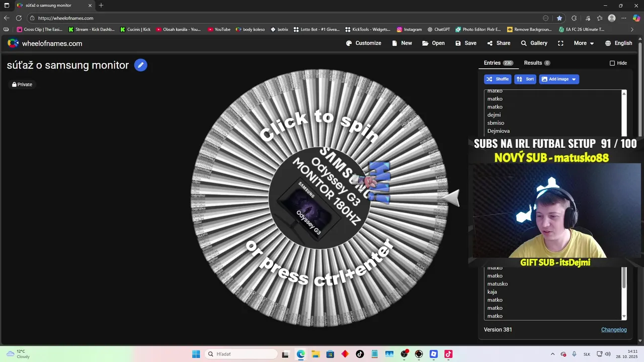Screen dimensions: 644x362
Task: Open Photo Editor Pixlr bookmark
Action: (478, 29)
